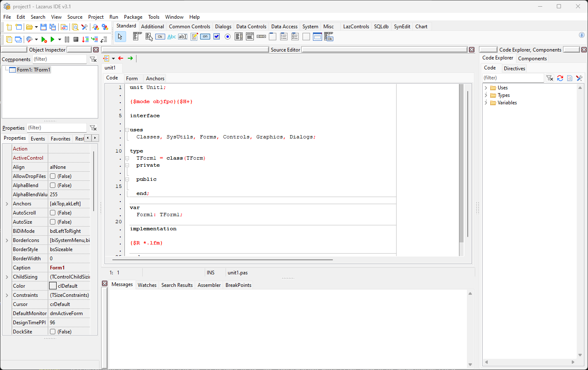
Task: Pick the TLabel (Abc) component icon
Action: (171, 37)
